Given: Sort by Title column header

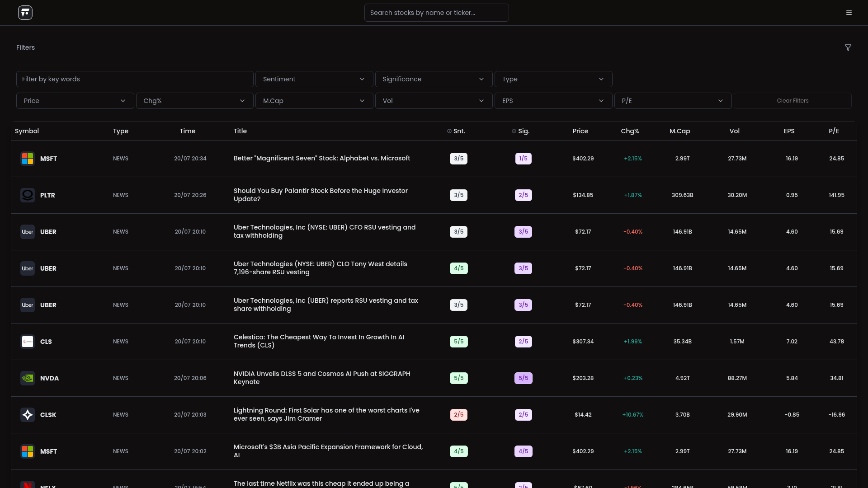Looking at the screenshot, I should pos(240,131).
